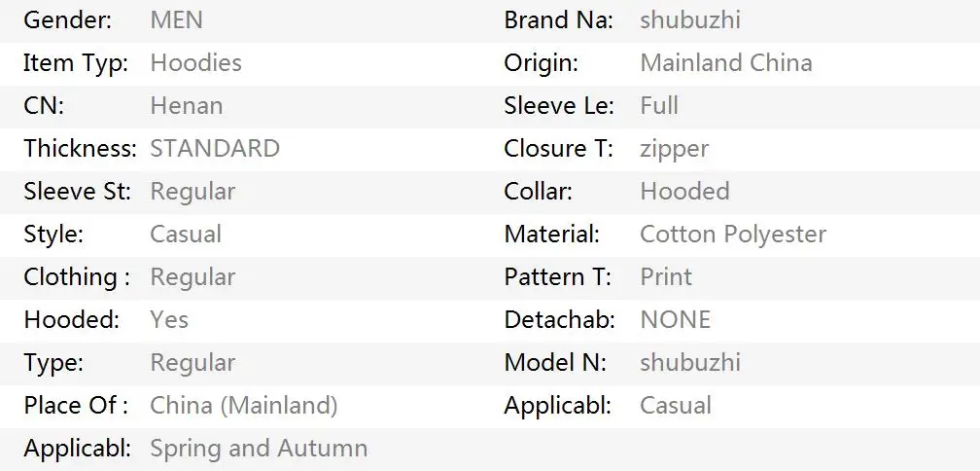Click the Hooded: Yes value
Viewport: 980px width, 471px height.
point(169,319)
